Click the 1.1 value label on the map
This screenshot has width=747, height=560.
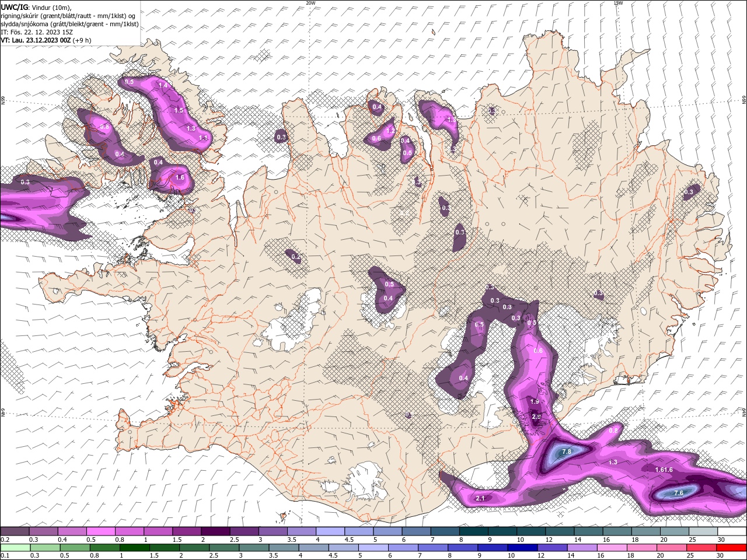click(x=203, y=138)
